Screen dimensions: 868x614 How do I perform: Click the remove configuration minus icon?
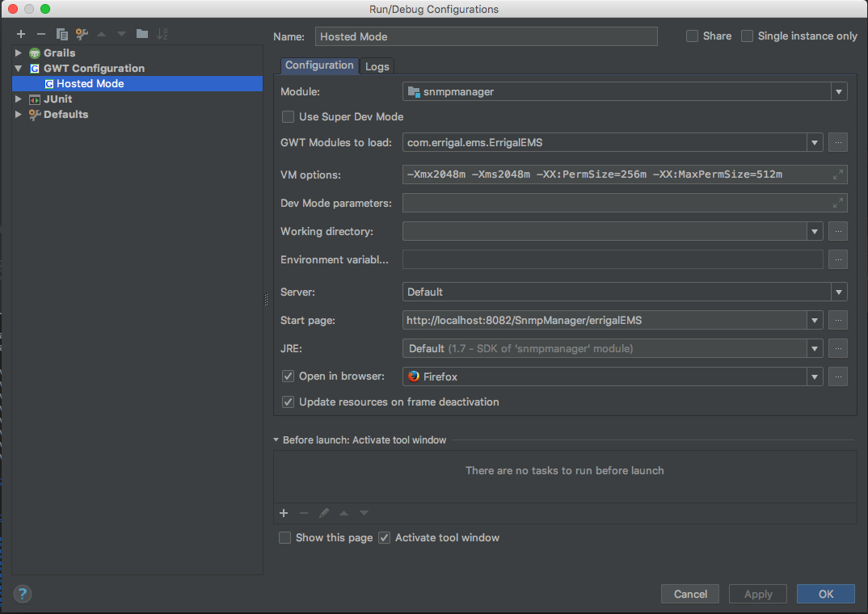pos(41,34)
